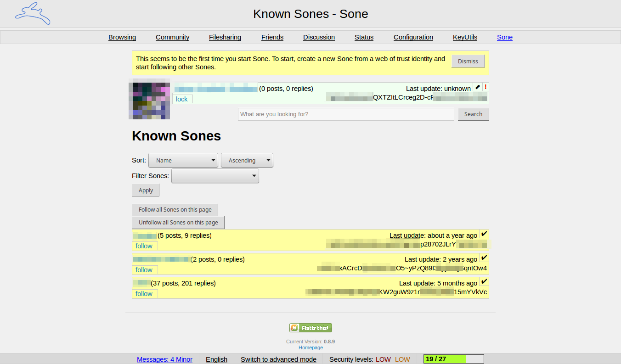
Task: Click the 'Last update: about a year ago' text
Action: pos(433,235)
